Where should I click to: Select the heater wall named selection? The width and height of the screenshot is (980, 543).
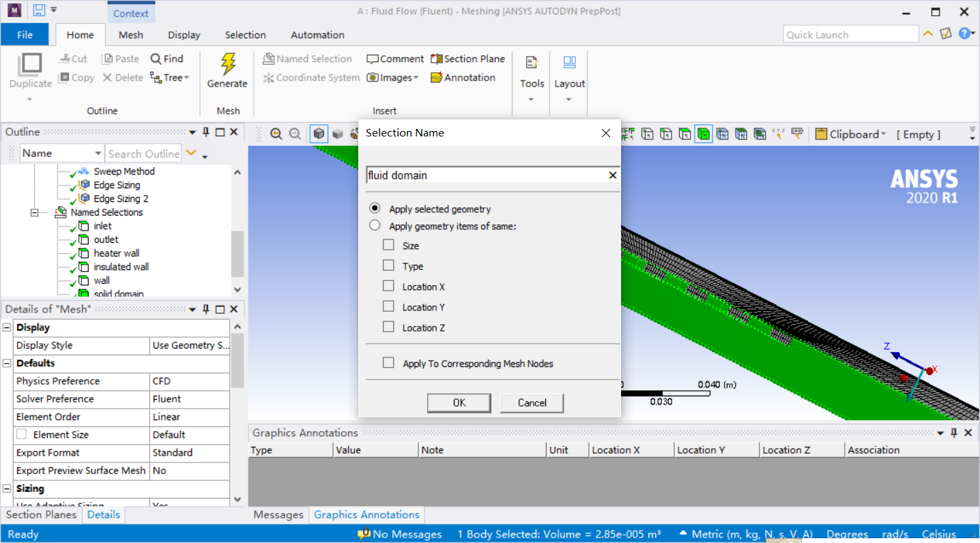click(x=117, y=253)
